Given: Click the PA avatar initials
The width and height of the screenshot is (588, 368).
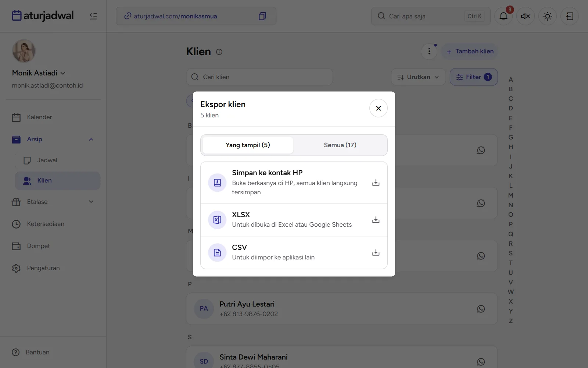Looking at the screenshot, I should click(x=204, y=309).
